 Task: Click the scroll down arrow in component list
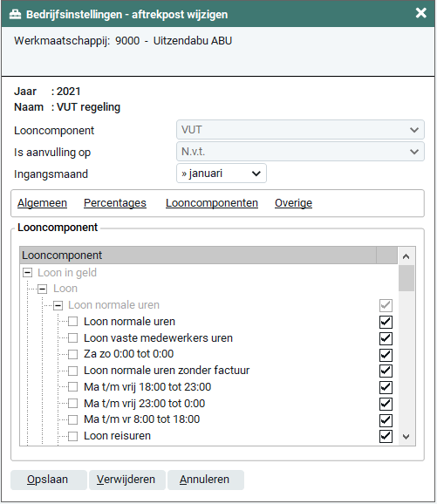[406, 437]
